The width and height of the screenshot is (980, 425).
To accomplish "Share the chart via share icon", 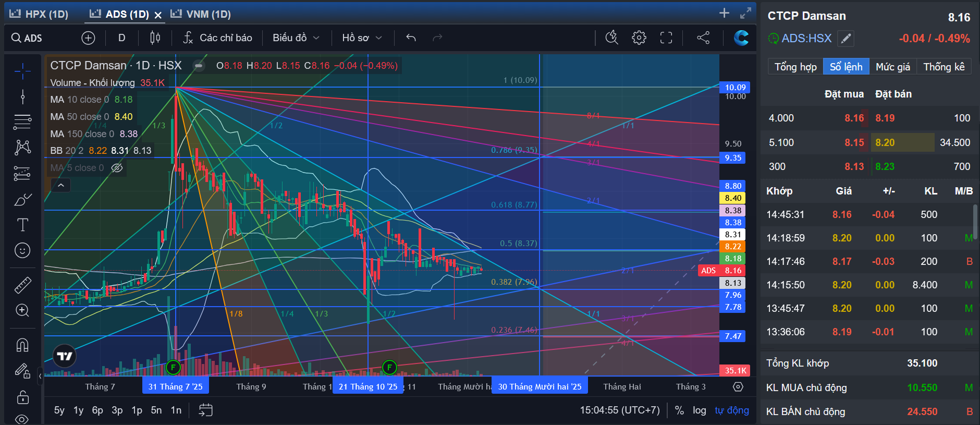I will click(x=703, y=38).
